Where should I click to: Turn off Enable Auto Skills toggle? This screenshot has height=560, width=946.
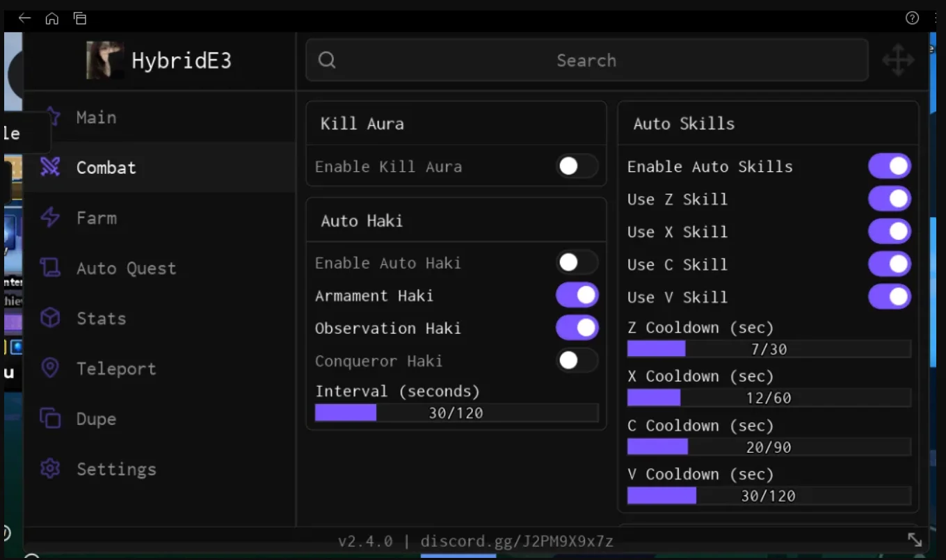890,166
